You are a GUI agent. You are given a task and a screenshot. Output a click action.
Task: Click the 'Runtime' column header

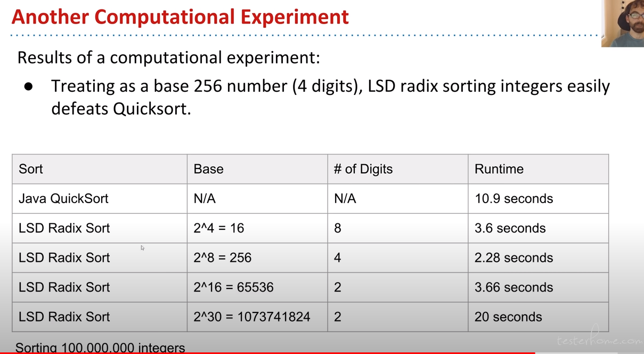(x=539, y=170)
